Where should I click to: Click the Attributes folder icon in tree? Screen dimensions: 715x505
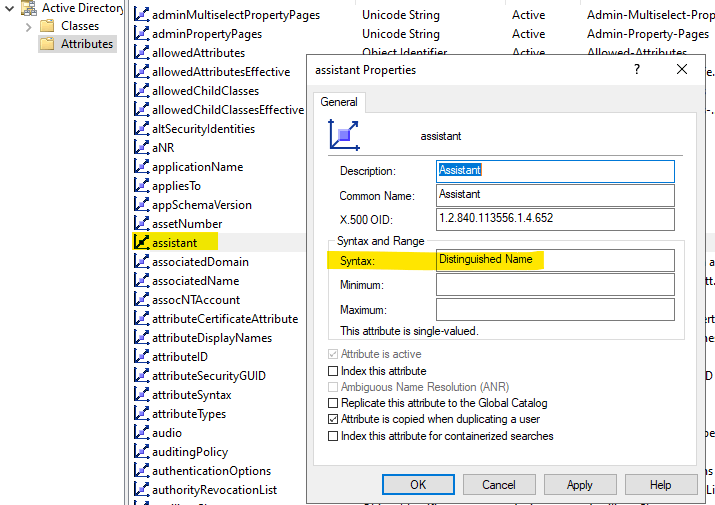tap(47, 44)
